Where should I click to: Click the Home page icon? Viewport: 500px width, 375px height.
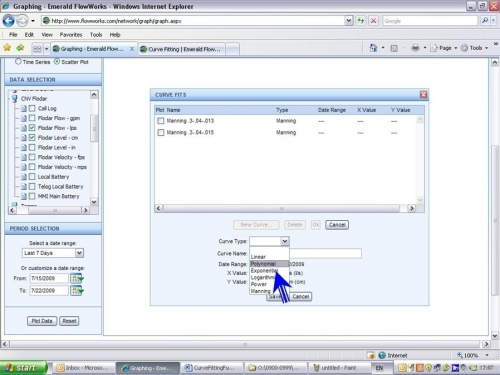tap(373, 48)
